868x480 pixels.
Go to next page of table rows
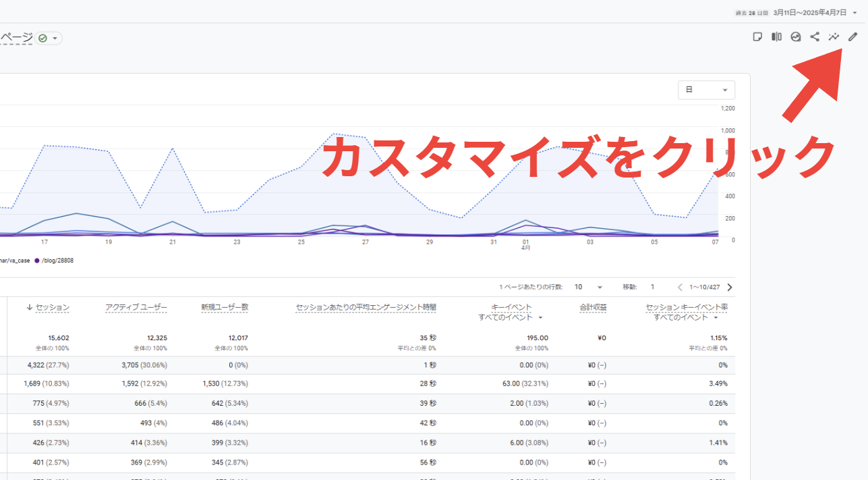click(729, 287)
